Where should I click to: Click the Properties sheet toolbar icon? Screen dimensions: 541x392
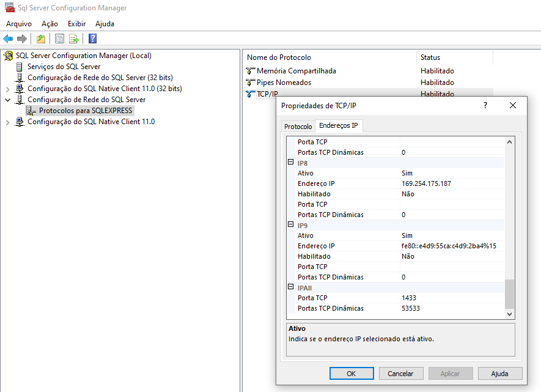click(x=59, y=39)
